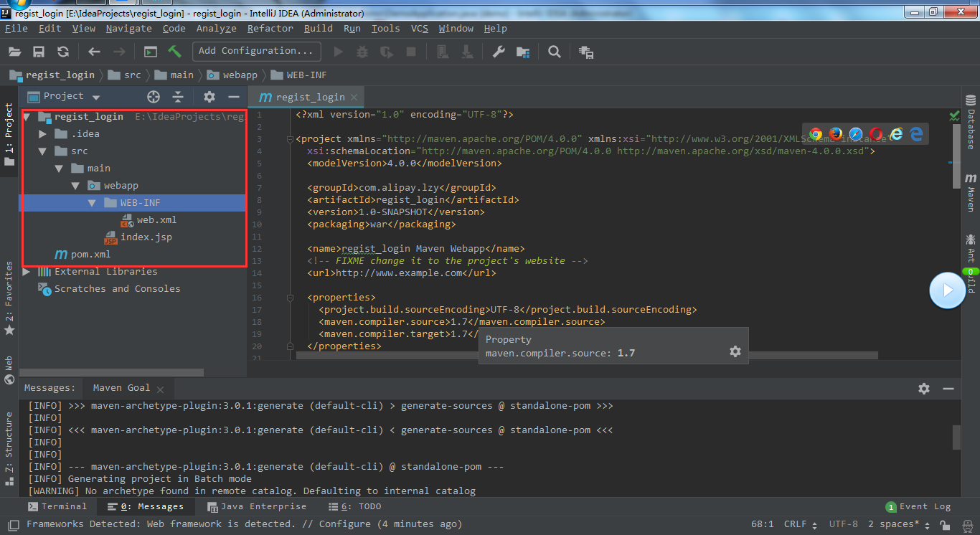This screenshot has width=980, height=535.
Task: Open preview in Firefox browser
Action: [836, 134]
